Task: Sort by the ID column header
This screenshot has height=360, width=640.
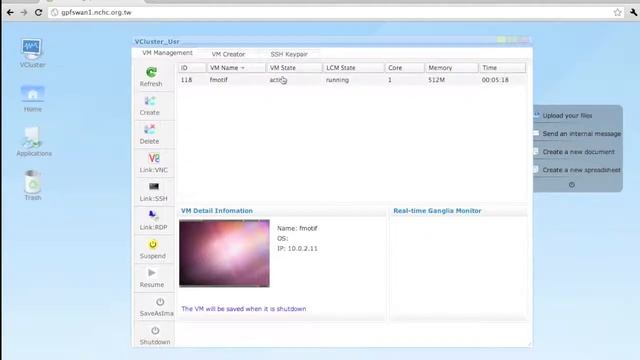Action: pyautogui.click(x=192, y=68)
